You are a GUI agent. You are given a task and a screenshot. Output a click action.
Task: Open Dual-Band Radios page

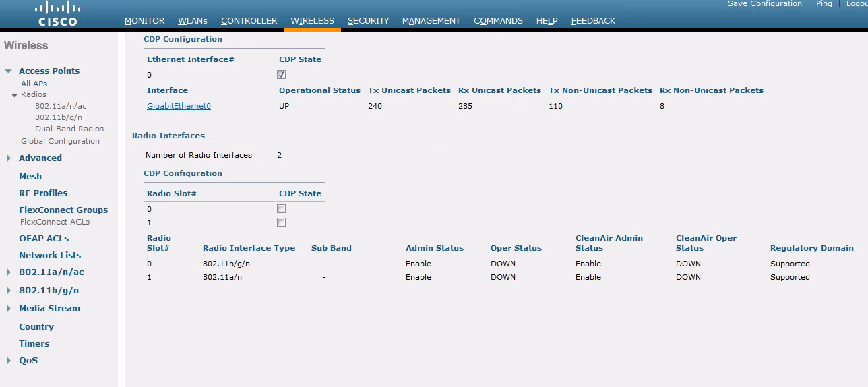(69, 129)
